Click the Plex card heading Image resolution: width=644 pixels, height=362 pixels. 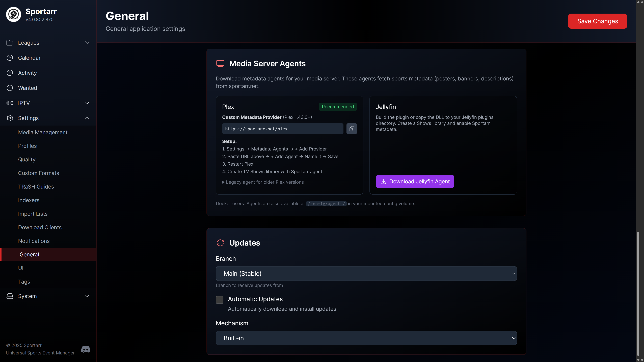tap(228, 107)
